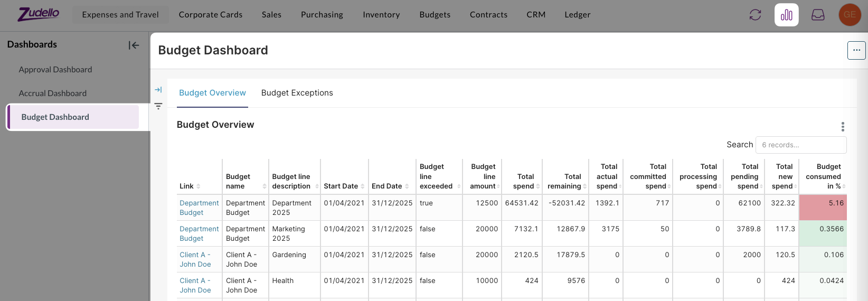
Task: Collapse the Dashboards sidebar panel
Action: [134, 45]
